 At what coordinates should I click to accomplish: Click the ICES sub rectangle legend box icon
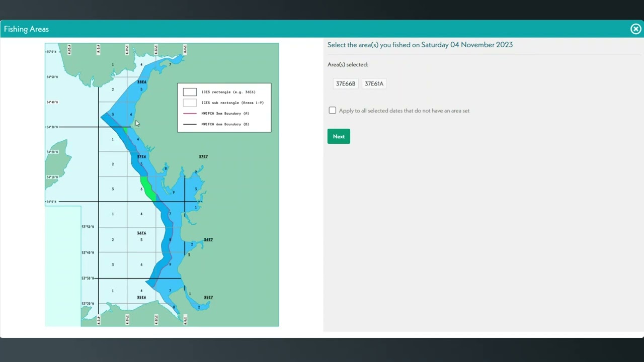point(190,103)
